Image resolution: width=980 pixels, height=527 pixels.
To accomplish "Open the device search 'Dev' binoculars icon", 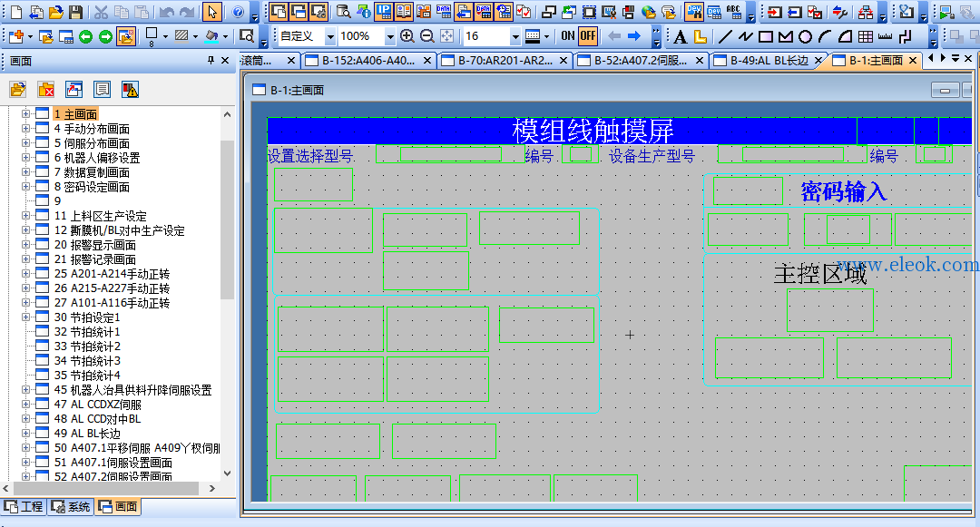I will tap(694, 12).
